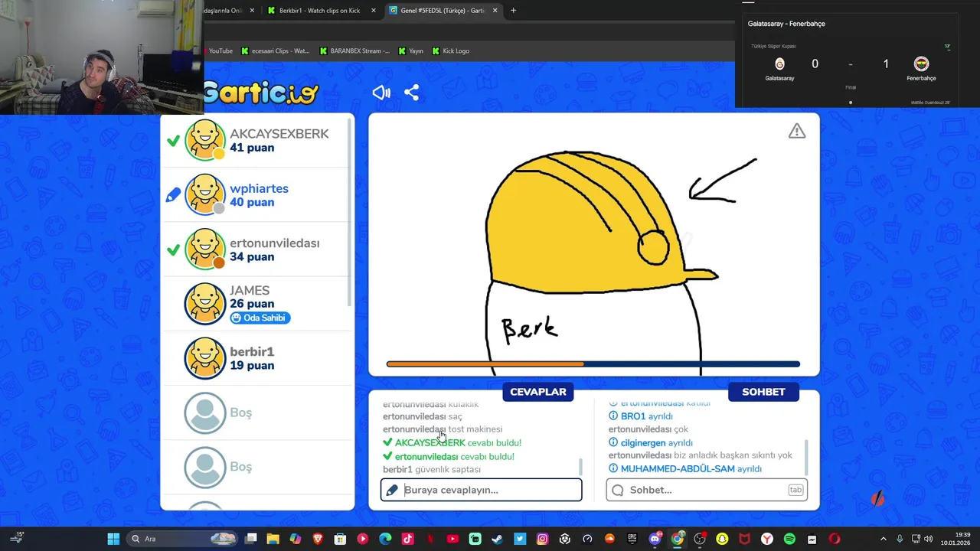
Task: Close the 'Berkbir1 - Watch clips on Kick' tab
Action: point(374,11)
